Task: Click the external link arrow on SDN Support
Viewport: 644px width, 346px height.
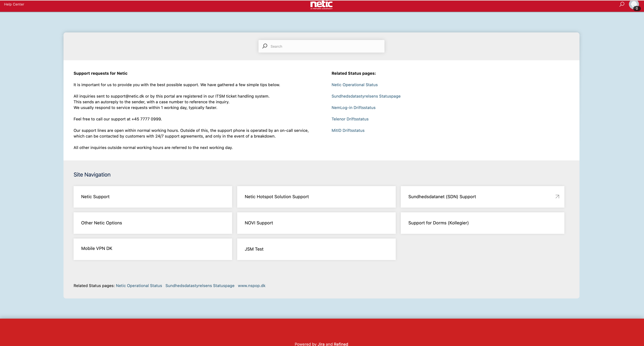Action: pos(557,197)
